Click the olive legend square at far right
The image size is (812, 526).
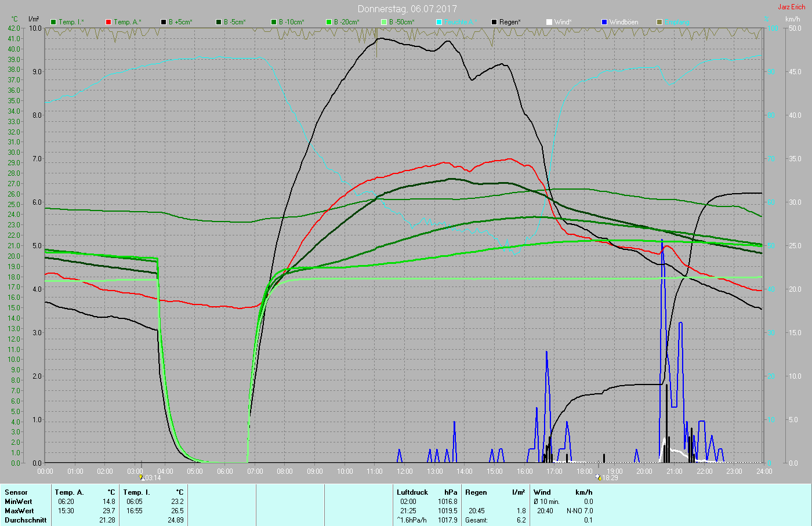(659, 22)
